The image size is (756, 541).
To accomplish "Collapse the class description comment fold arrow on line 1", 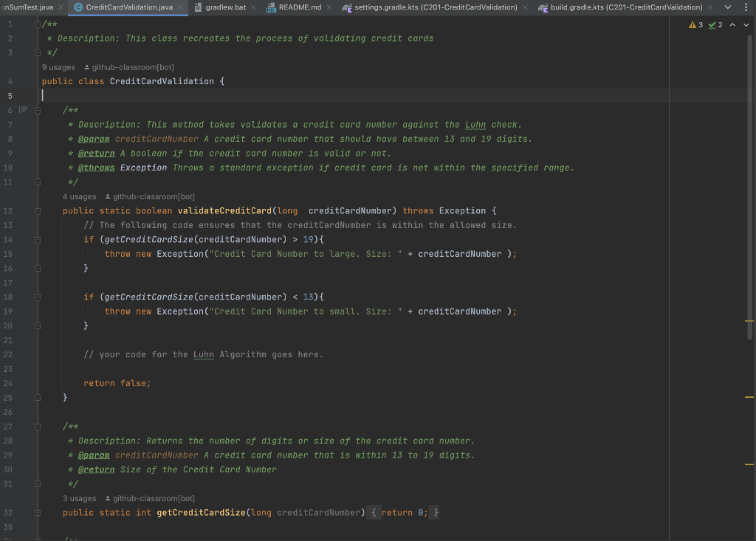I will click(36, 23).
